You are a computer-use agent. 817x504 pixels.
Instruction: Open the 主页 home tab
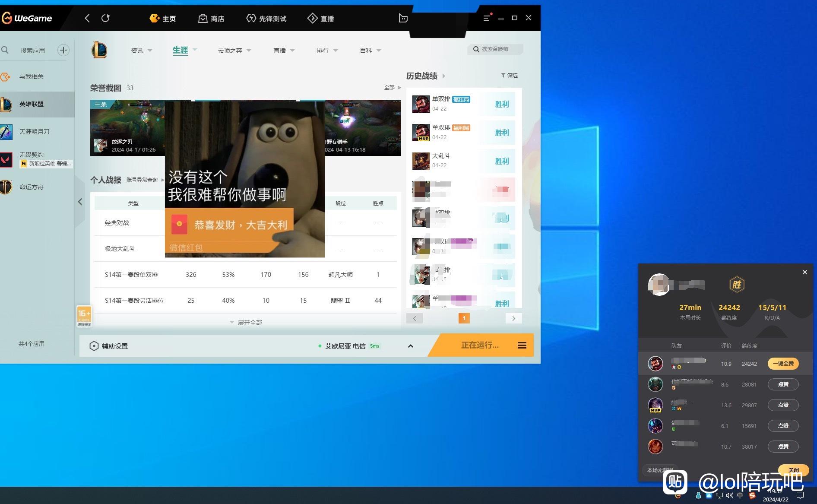tap(162, 18)
